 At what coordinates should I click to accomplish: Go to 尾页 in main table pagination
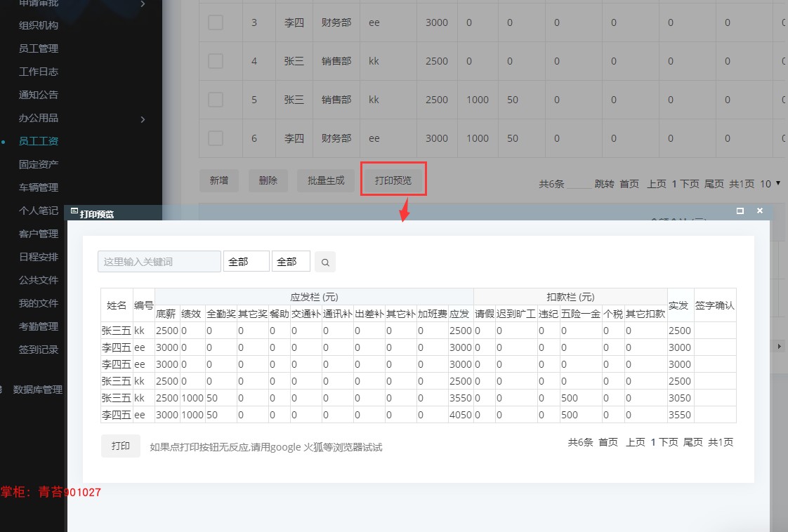coord(714,184)
